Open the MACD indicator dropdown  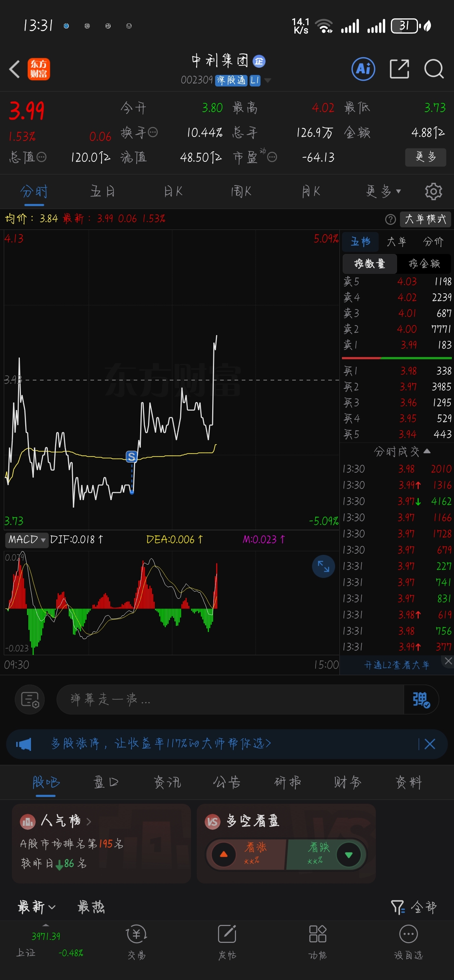pos(26,539)
